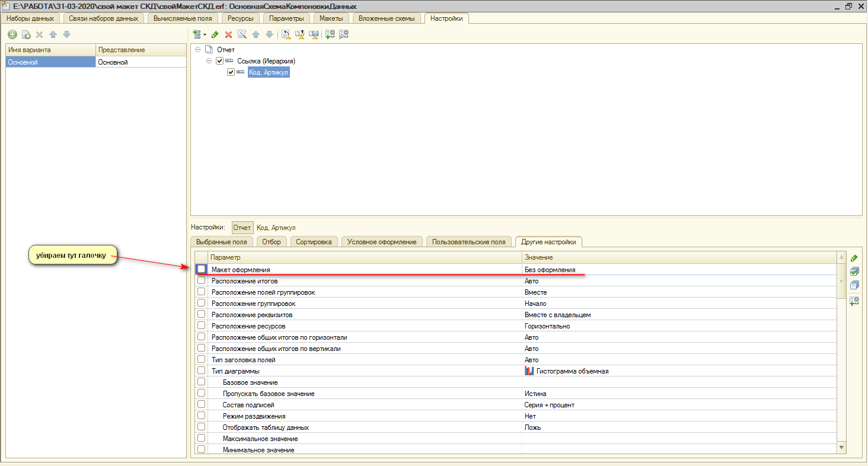The width and height of the screenshot is (868, 466).
Task: Click check all settings icon on right
Action: tap(854, 272)
